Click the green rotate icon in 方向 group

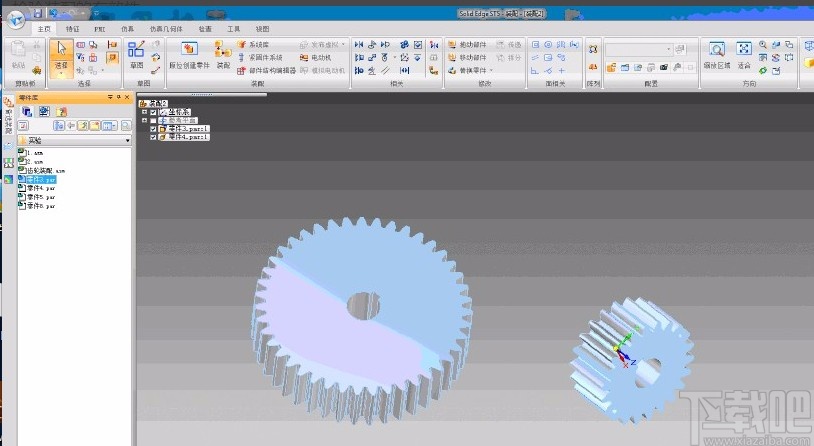(x=763, y=70)
